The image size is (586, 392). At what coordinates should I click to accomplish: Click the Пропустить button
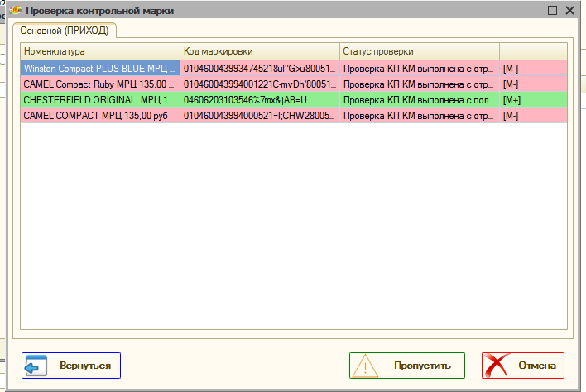click(407, 366)
